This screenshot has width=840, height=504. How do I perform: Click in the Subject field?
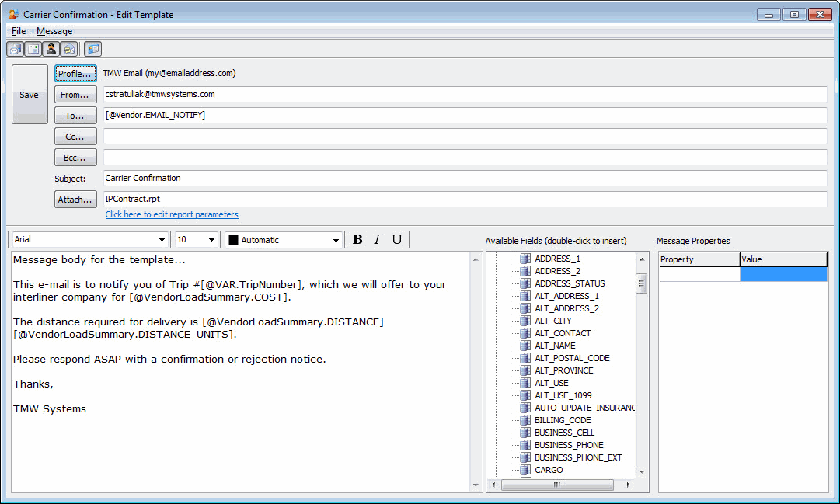(x=464, y=179)
